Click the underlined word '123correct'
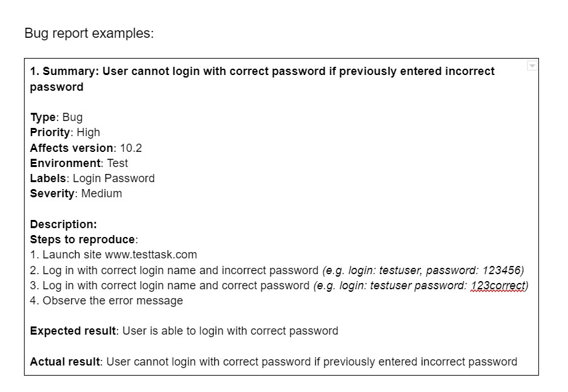The image size is (568, 392). 499,285
